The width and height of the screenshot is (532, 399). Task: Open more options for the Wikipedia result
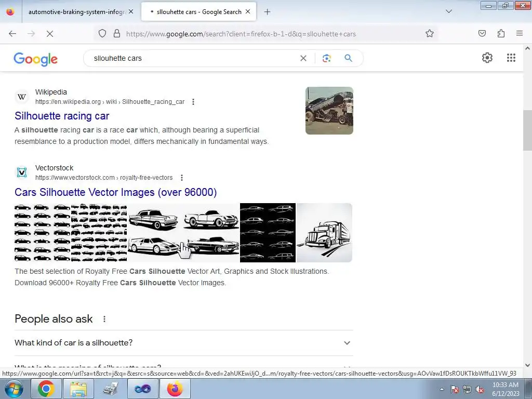click(x=193, y=102)
